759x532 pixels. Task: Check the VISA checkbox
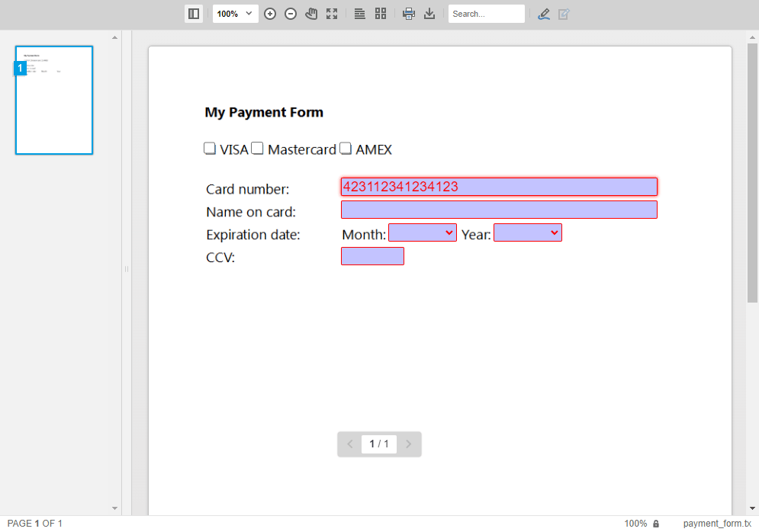[x=210, y=149]
